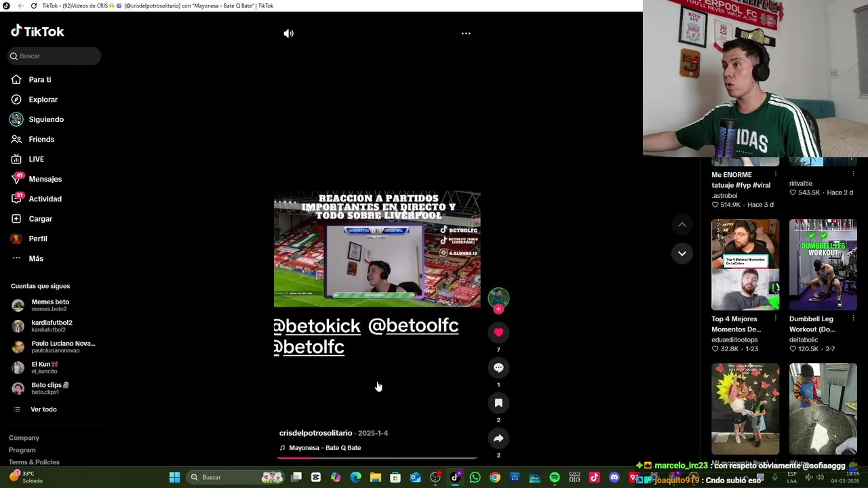Open the Friends section
This screenshot has height=488, width=868.
(33, 139)
